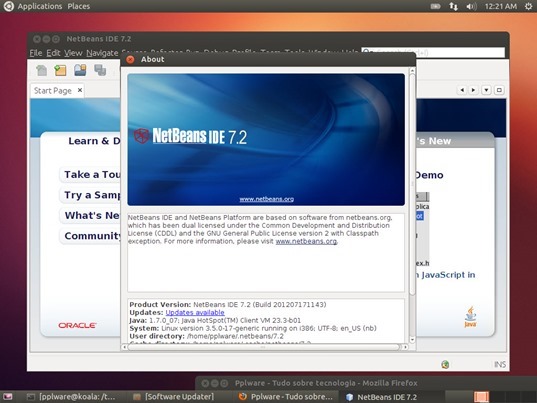Click About dialog horizontal scroll left arrow
The height and width of the screenshot is (403, 537).
124,347
